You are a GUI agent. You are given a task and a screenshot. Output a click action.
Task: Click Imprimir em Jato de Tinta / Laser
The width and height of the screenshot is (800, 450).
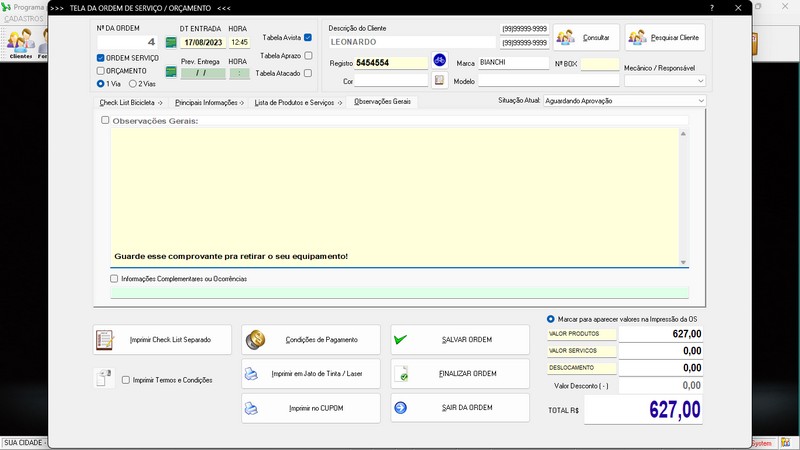(311, 374)
